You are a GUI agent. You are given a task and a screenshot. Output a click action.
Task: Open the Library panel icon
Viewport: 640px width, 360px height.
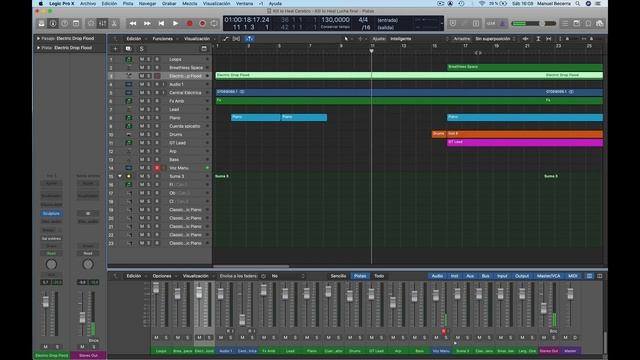pyautogui.click(x=42, y=24)
